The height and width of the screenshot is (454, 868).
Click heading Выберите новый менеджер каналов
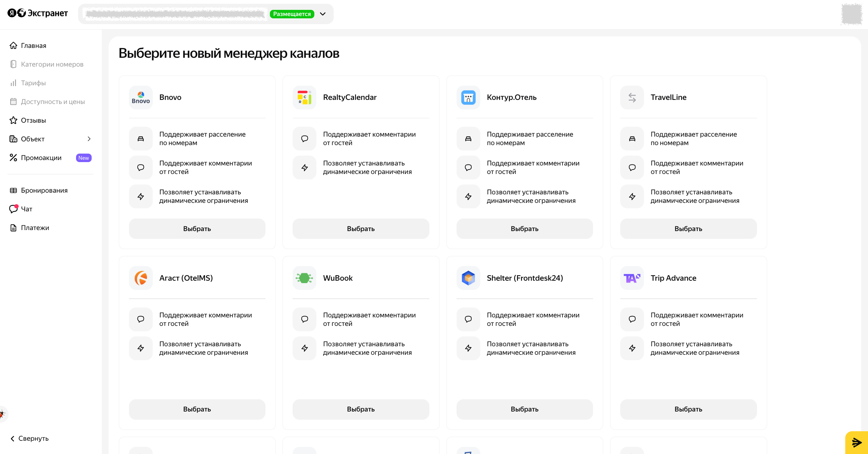coord(229,53)
